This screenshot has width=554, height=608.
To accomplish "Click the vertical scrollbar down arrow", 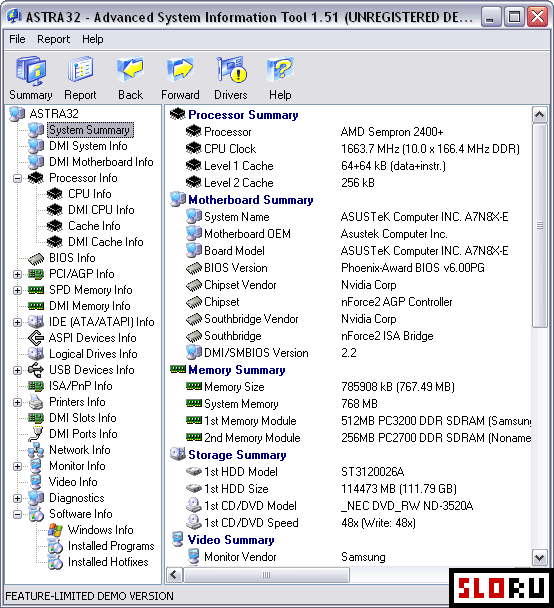I will 540,558.
